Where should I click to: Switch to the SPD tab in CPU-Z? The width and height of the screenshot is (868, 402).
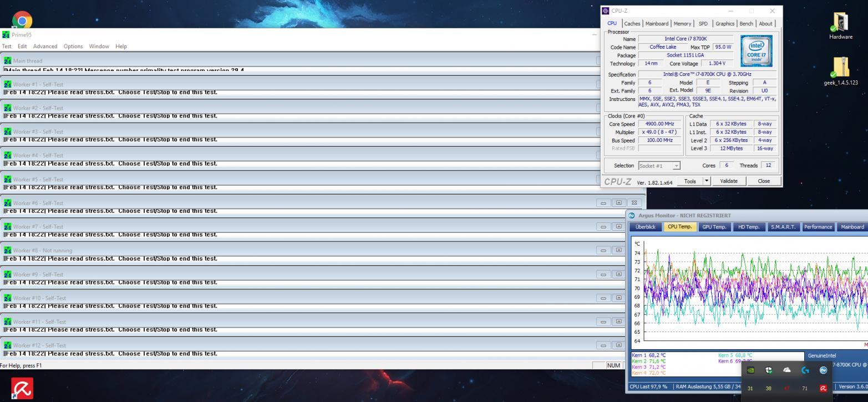(x=703, y=23)
